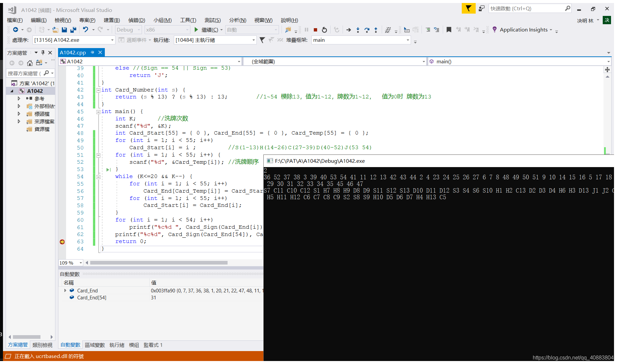Pin the A1042.cpp document tab
This screenshot has width=617, height=364.
(93, 52)
